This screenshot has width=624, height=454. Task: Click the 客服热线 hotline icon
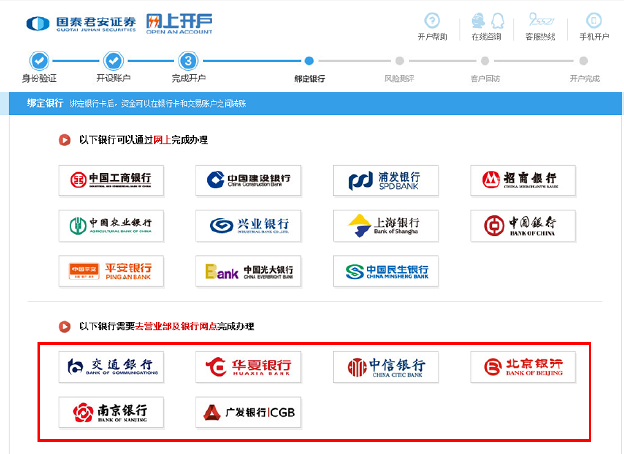[540, 19]
